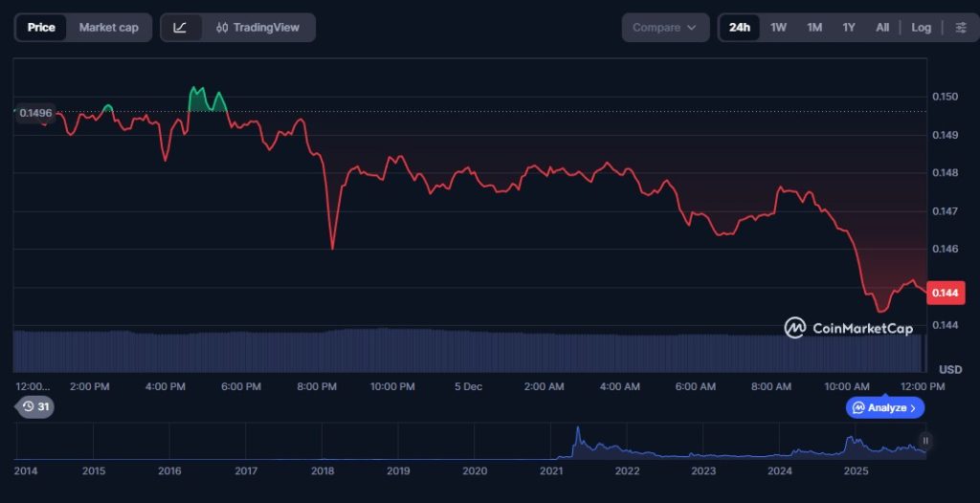Show the 1Y time range

[848, 28]
